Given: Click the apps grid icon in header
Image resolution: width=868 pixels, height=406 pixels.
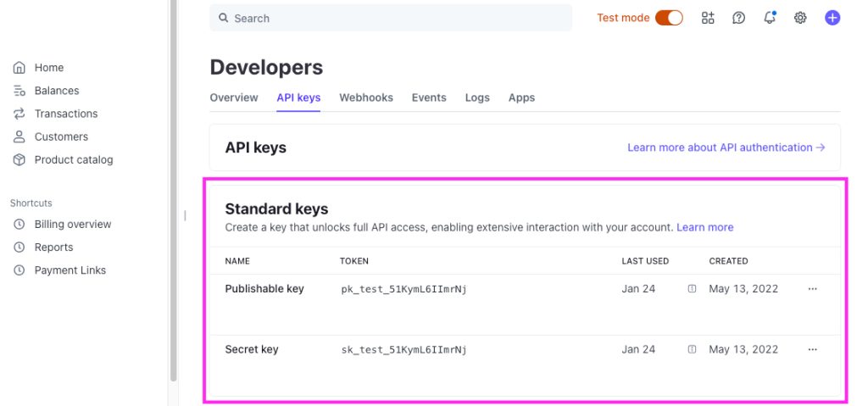Looking at the screenshot, I should coord(708,18).
